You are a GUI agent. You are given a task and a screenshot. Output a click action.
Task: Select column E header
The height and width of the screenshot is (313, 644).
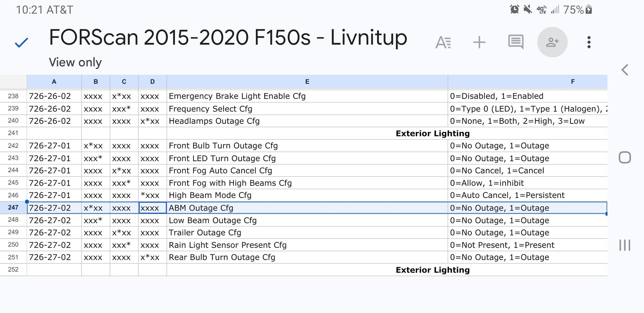(307, 82)
